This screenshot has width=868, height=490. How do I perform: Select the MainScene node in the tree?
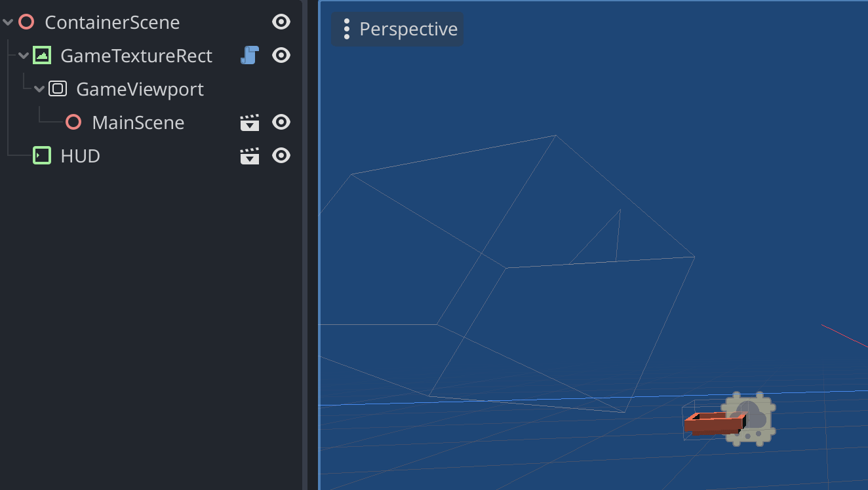pos(138,122)
